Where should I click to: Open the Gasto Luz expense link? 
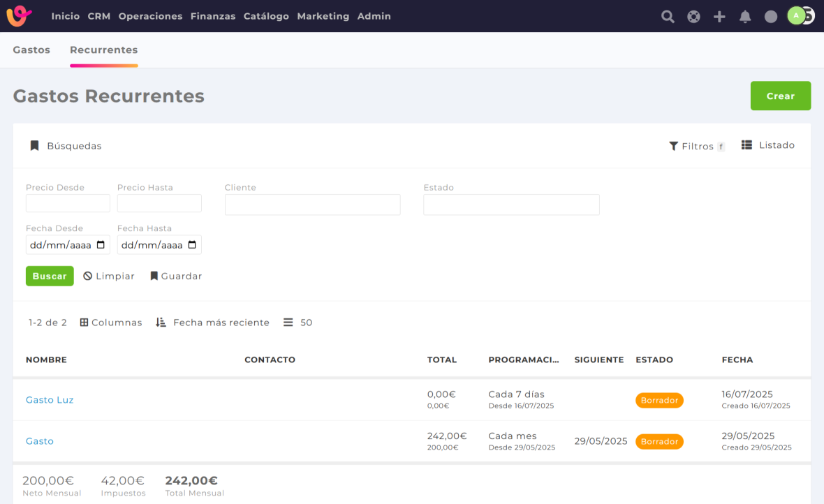[50, 400]
